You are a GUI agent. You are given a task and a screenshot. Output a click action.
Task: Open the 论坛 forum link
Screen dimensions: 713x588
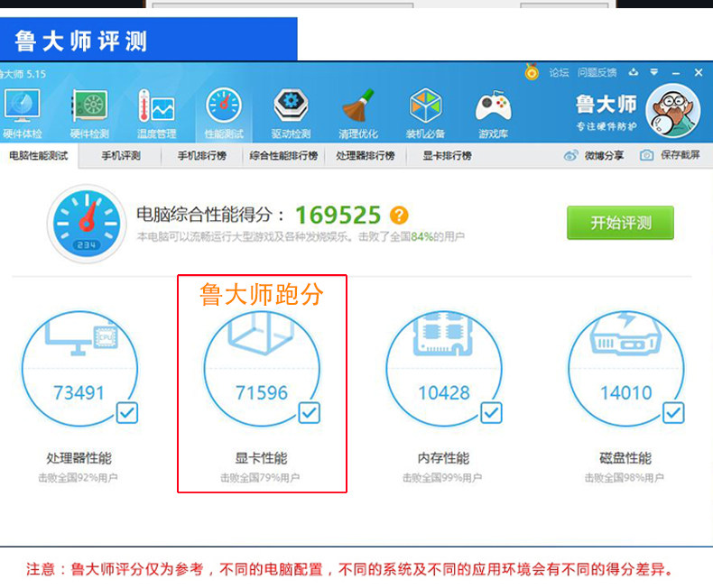tap(559, 72)
